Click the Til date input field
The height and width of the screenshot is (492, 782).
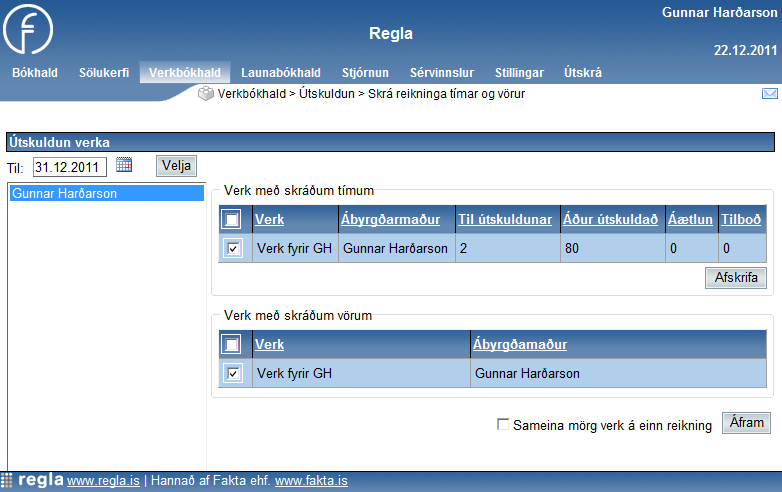pos(70,166)
